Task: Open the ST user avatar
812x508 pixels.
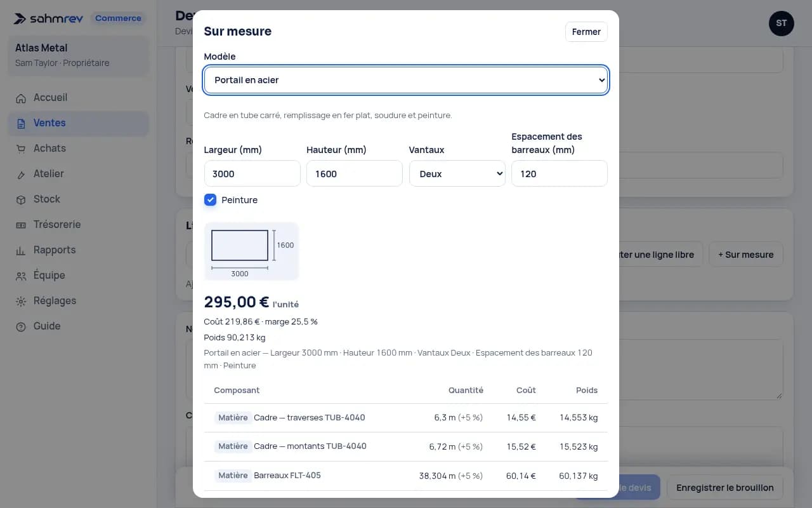Action: (x=781, y=23)
